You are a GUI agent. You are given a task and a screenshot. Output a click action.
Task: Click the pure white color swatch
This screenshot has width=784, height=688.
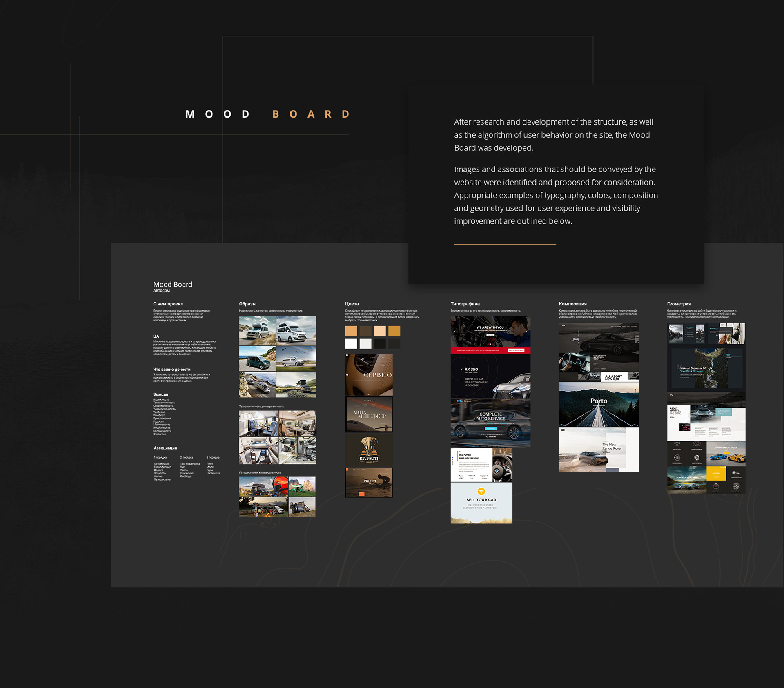(351, 344)
